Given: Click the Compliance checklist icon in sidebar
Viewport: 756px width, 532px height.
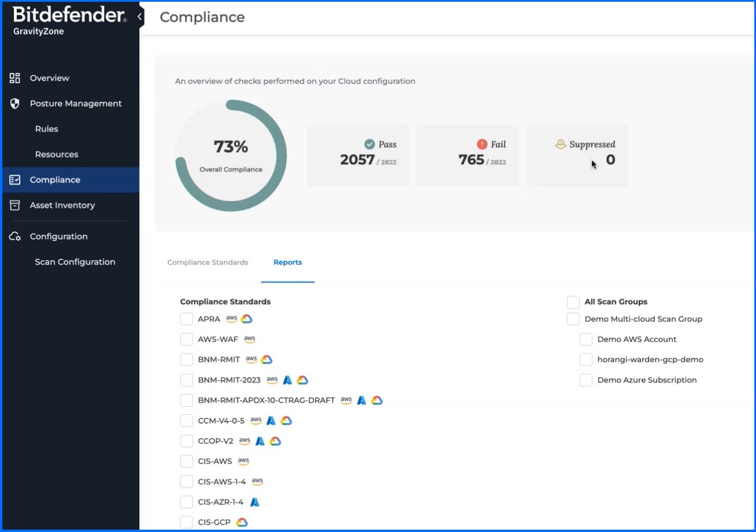Looking at the screenshot, I should coord(15,180).
